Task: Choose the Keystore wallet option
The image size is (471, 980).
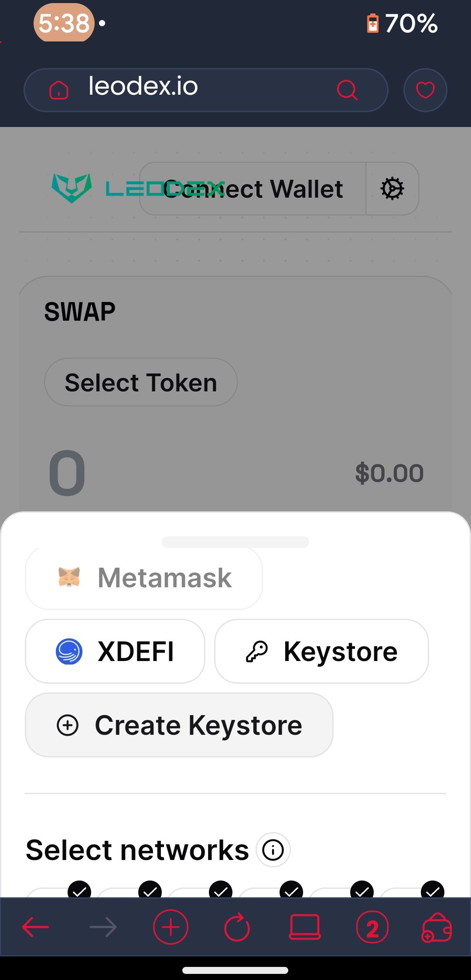Action: pyautogui.click(x=321, y=651)
